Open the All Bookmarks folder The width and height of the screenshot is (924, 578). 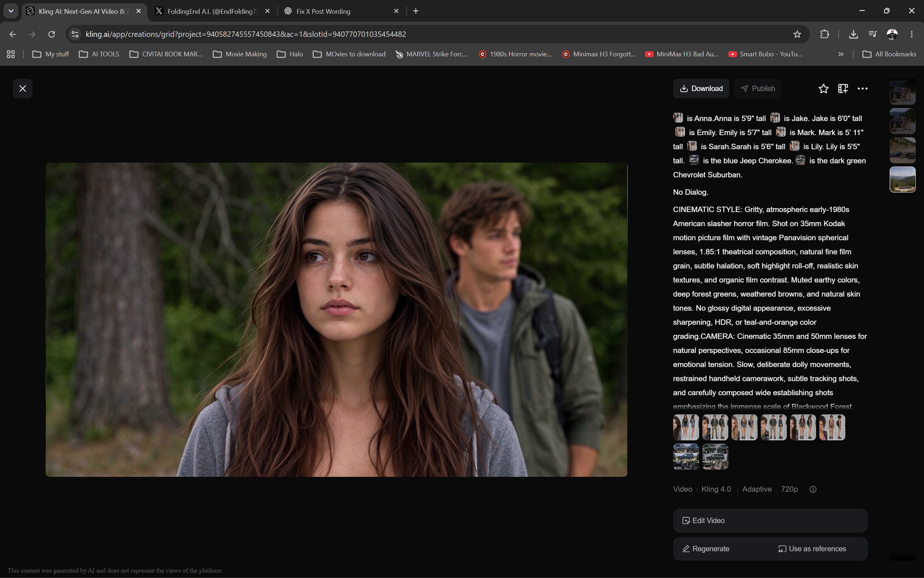(889, 54)
